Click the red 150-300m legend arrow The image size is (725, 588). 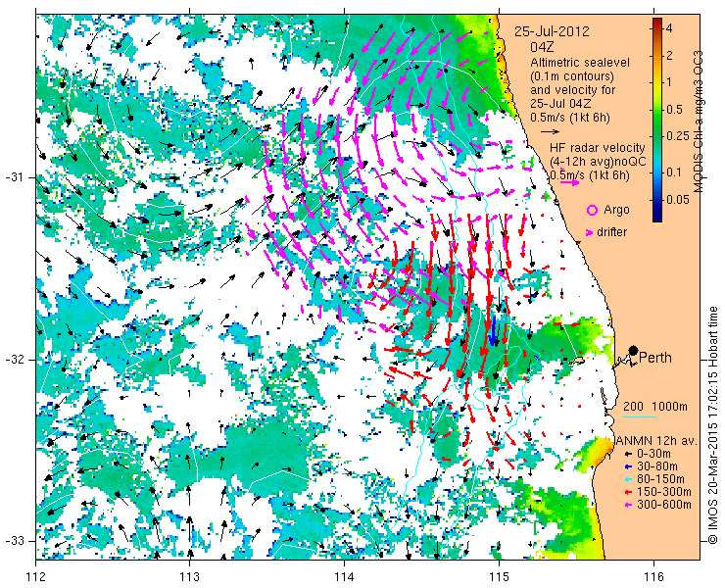[x=627, y=492]
